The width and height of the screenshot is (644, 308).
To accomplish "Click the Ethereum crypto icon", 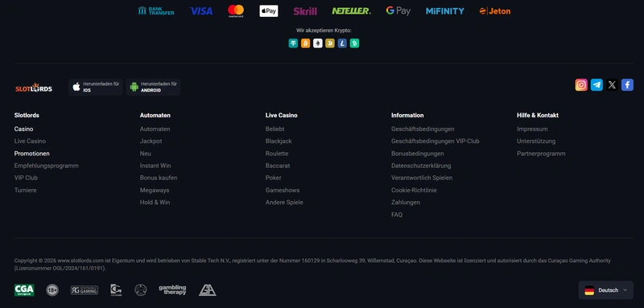I will tap(318, 43).
